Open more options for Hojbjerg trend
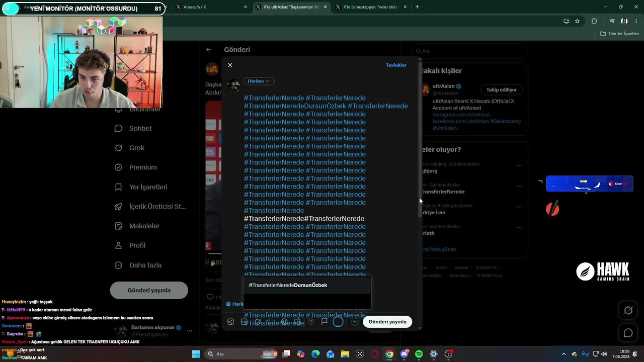The height and width of the screenshot is (362, 644). 519,165
